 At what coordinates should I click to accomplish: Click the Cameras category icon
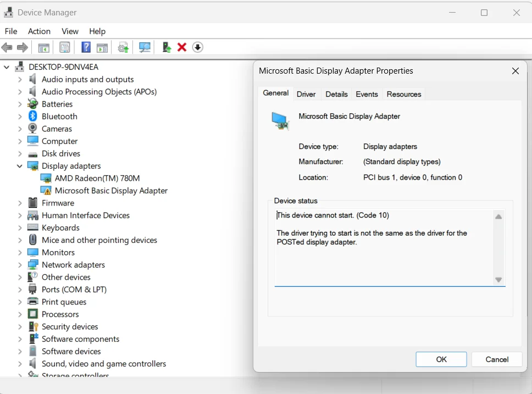tap(32, 128)
